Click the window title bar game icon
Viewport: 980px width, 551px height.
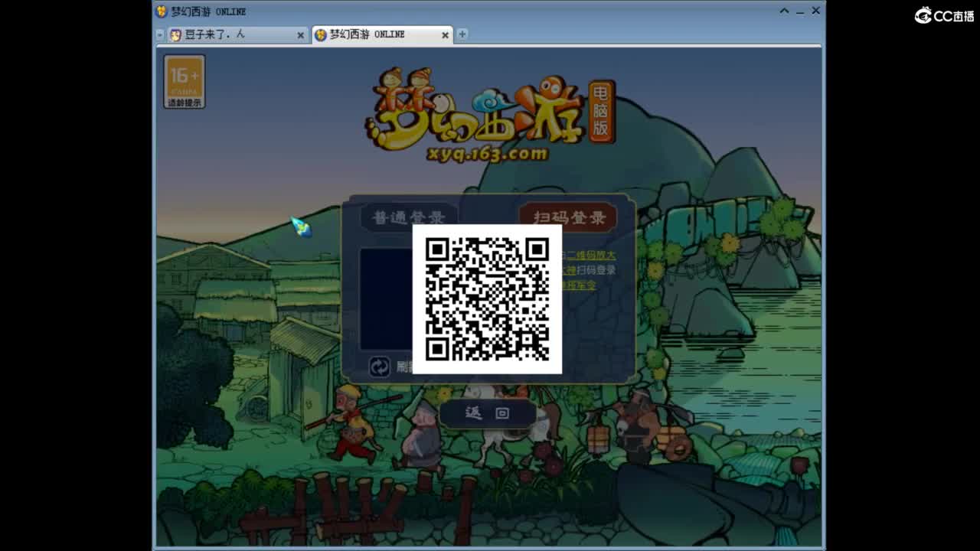tap(162, 11)
